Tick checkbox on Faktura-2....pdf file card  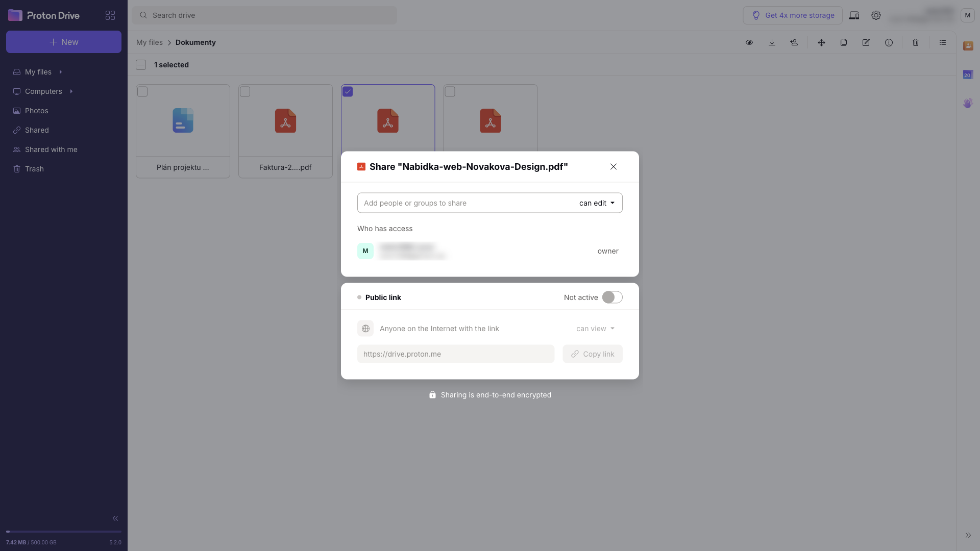coord(245,92)
